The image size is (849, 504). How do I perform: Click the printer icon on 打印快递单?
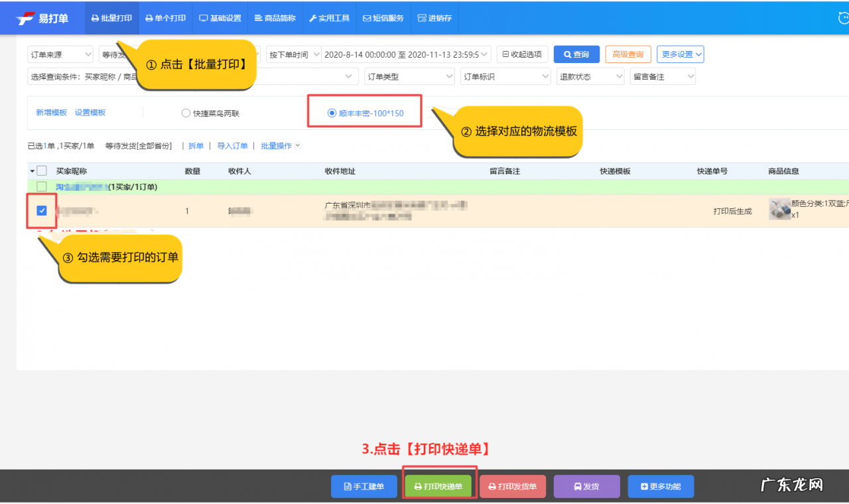click(417, 486)
